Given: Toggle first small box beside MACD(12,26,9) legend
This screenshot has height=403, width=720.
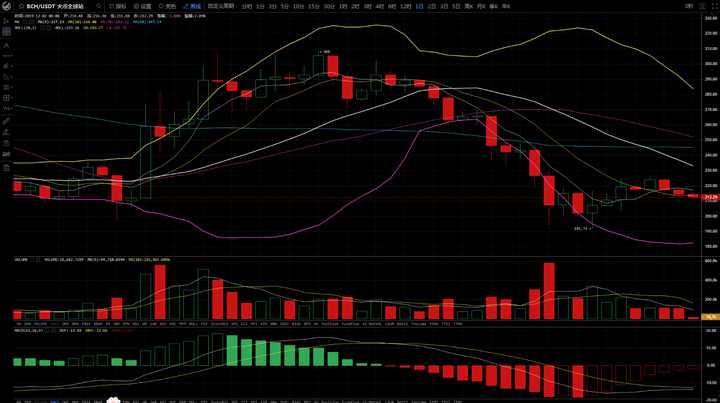Looking at the screenshot, I should [x=47, y=330].
